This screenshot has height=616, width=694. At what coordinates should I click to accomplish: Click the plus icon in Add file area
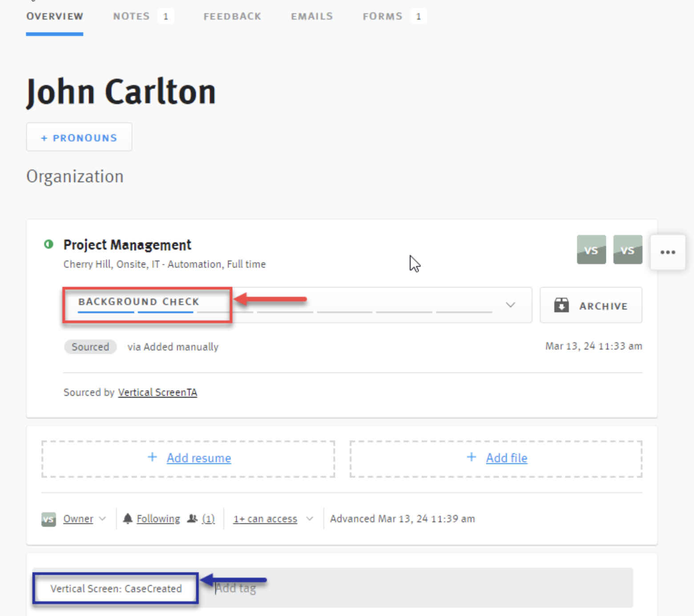click(471, 458)
